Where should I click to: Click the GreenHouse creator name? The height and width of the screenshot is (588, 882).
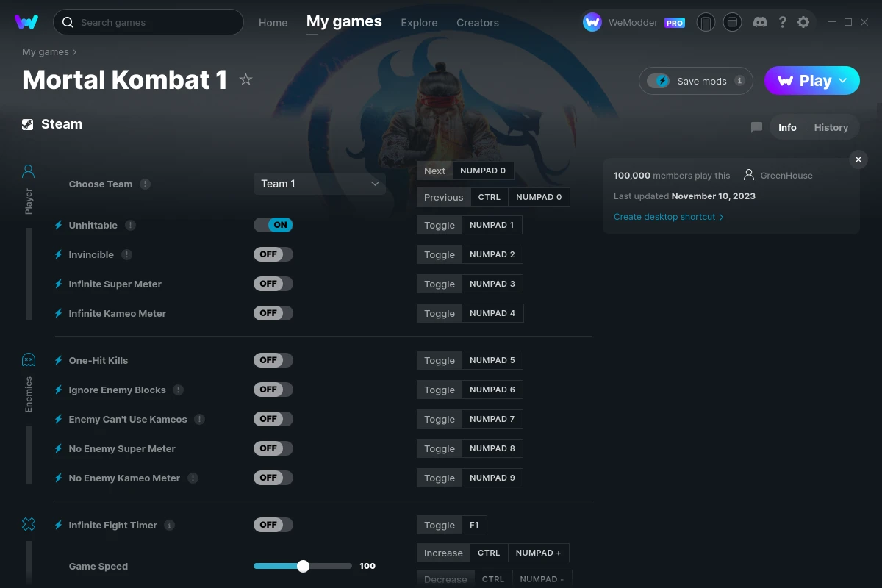pos(786,176)
